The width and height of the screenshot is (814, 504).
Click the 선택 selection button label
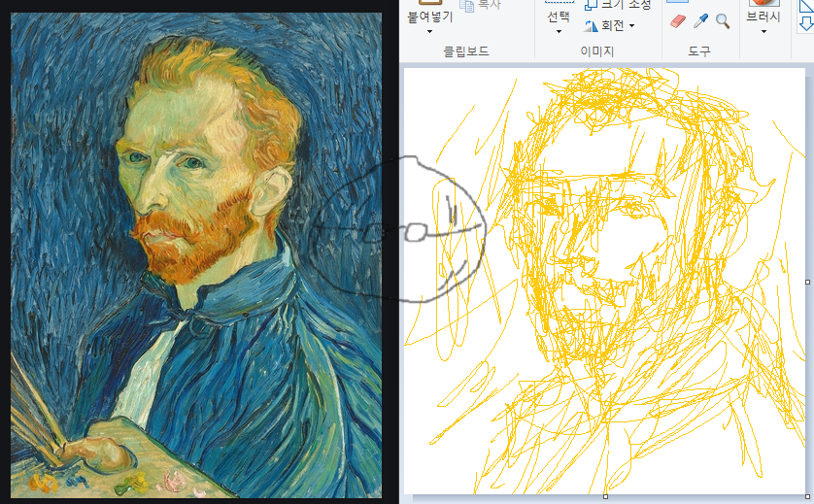point(559,17)
